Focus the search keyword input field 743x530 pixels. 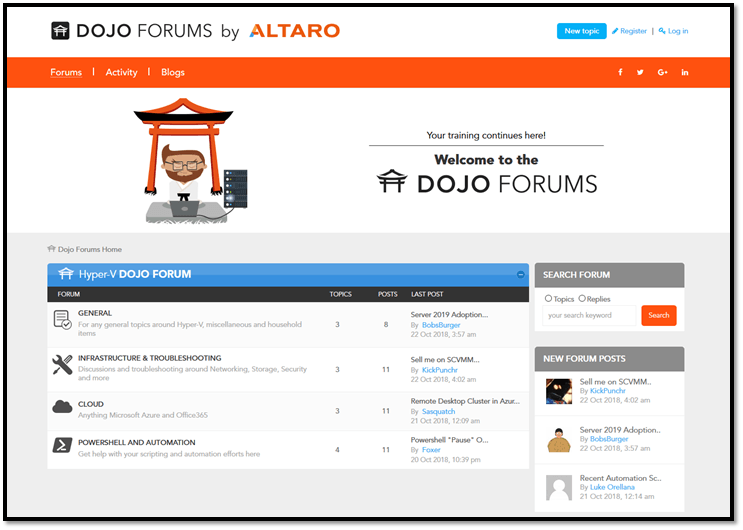(589, 315)
